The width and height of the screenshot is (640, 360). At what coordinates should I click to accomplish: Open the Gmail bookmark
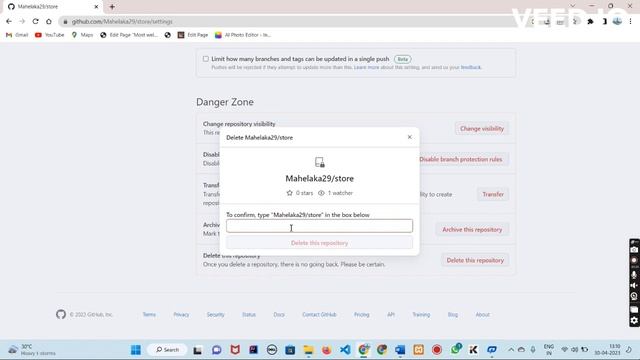coord(17,35)
